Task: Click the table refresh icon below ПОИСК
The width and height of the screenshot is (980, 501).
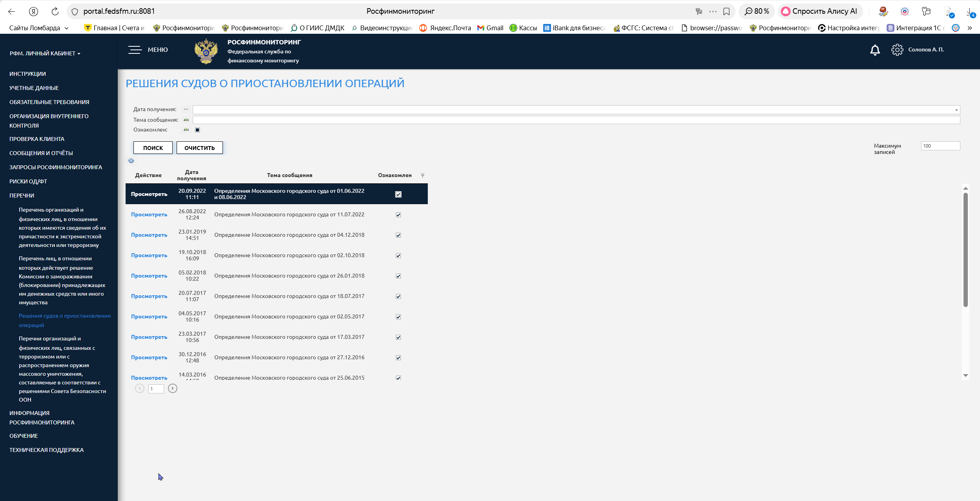Action: [131, 161]
